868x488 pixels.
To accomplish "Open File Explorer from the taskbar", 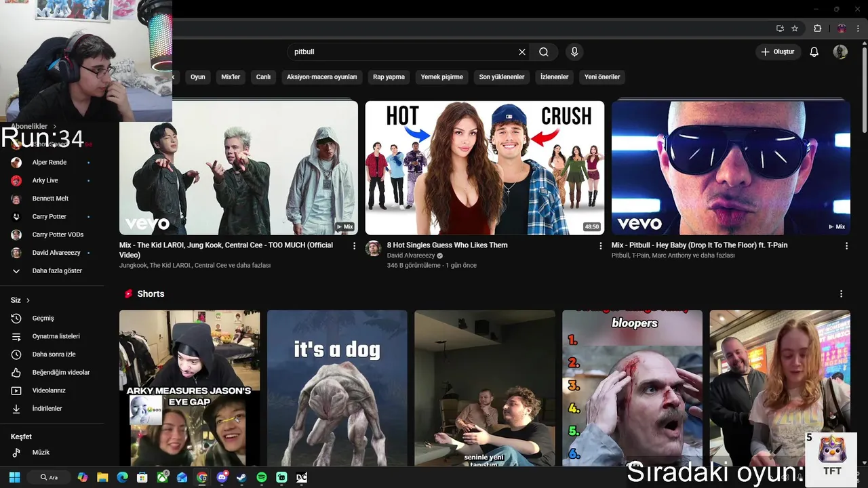I will tap(102, 477).
